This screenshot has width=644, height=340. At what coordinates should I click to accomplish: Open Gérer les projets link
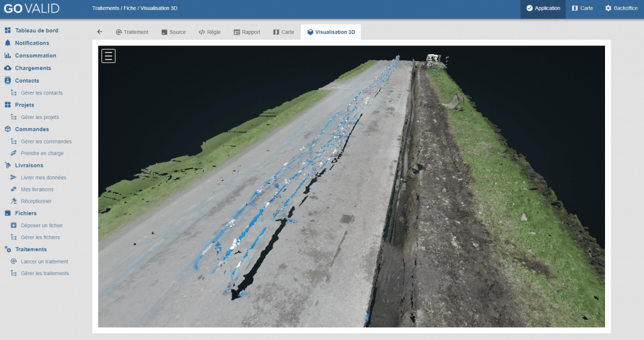pos(40,117)
